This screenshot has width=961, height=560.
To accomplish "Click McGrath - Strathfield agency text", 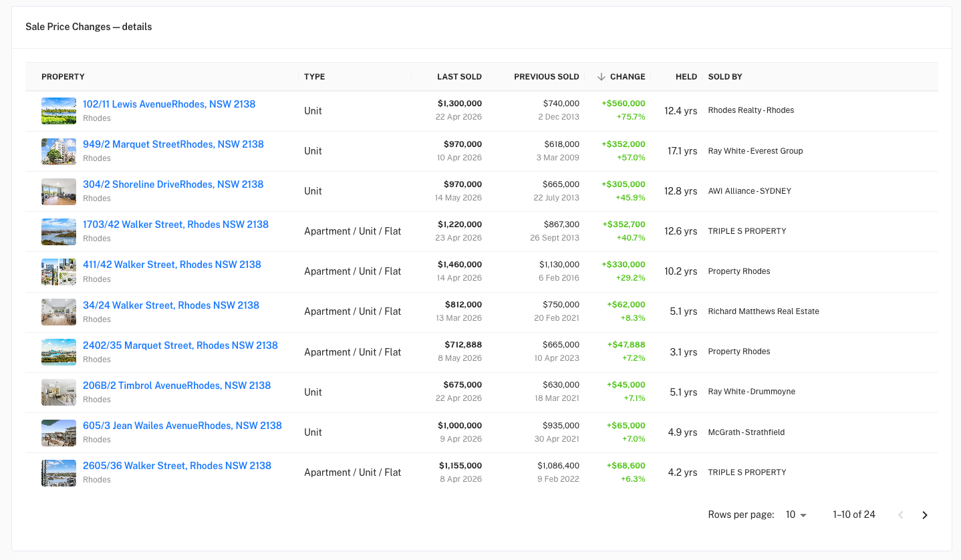I will [746, 432].
